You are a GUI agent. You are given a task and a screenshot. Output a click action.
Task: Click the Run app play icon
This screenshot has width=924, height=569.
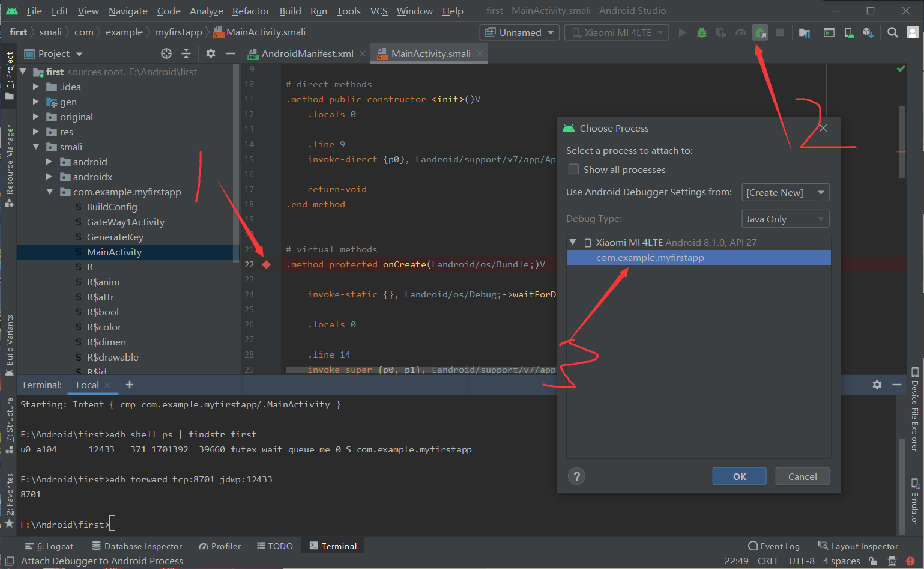tap(682, 32)
